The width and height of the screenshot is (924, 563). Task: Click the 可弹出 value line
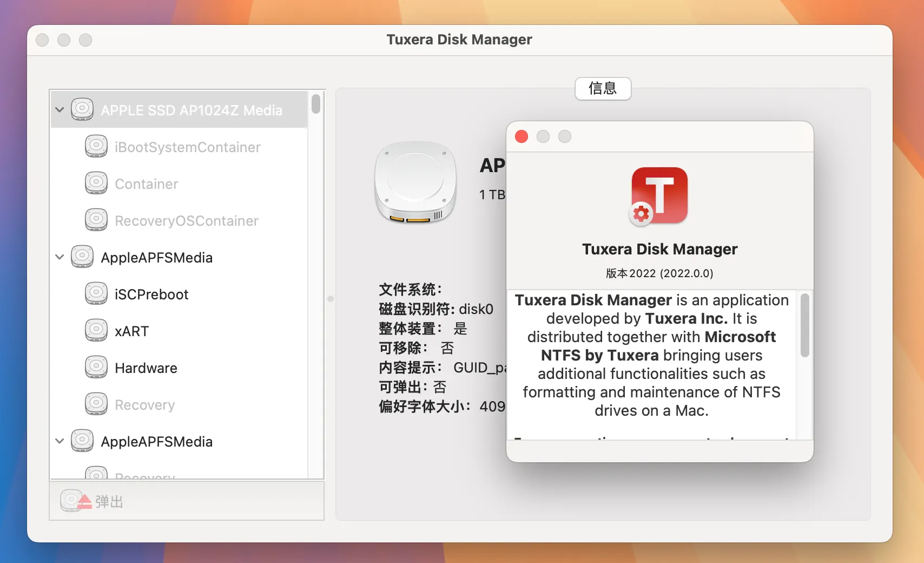point(413,387)
